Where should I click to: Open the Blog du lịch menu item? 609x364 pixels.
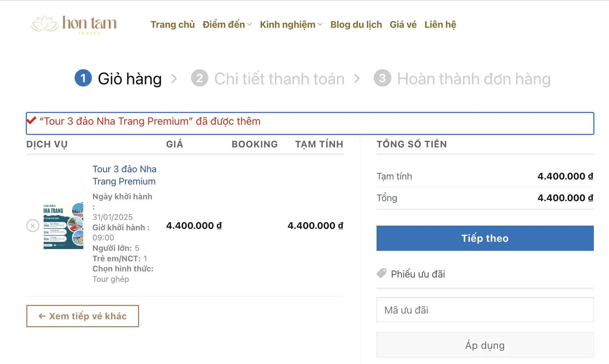[x=356, y=25]
